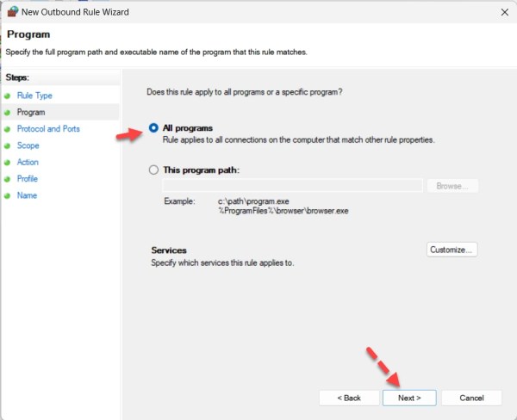The height and width of the screenshot is (420, 517).
Task: Click the firewall wizard title bar icon
Action: coord(13,12)
